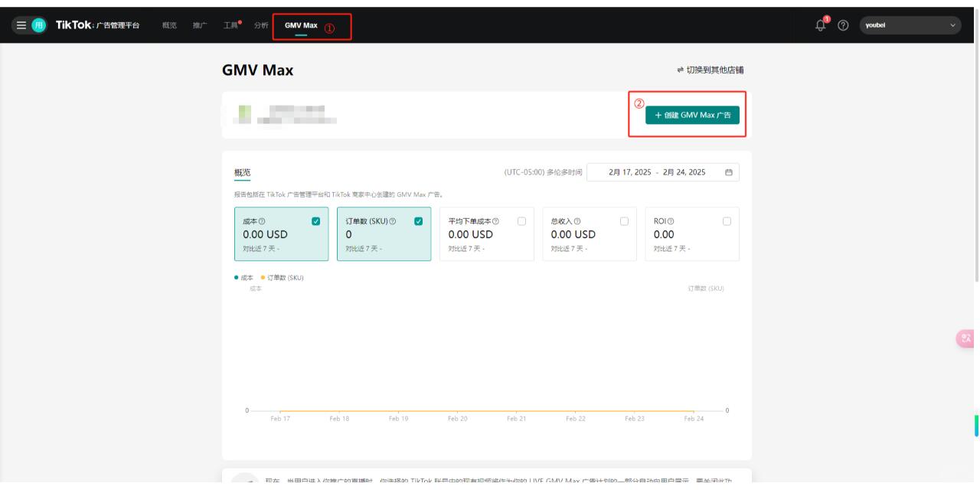Uncheck the 订单数 (SKU) metric checkbox
This screenshot has width=980, height=490.
pos(418,221)
